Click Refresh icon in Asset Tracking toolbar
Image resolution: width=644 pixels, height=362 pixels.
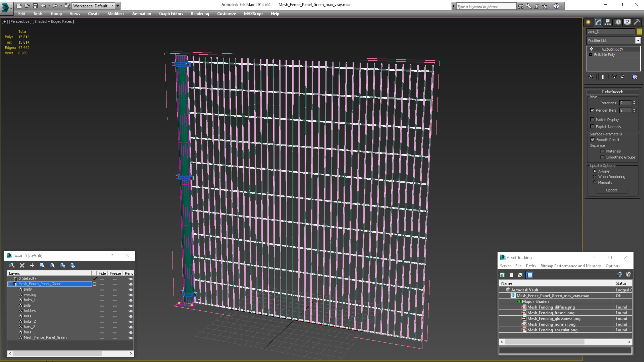point(502,275)
